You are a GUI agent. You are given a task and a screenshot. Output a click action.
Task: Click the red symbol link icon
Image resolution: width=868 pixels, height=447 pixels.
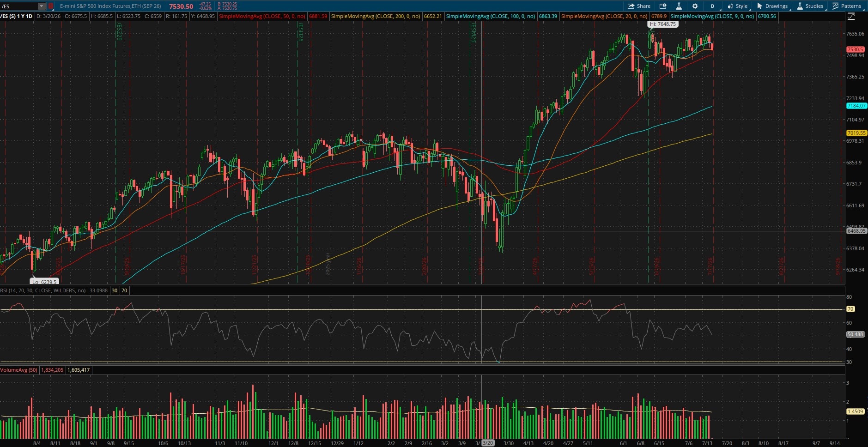click(51, 6)
